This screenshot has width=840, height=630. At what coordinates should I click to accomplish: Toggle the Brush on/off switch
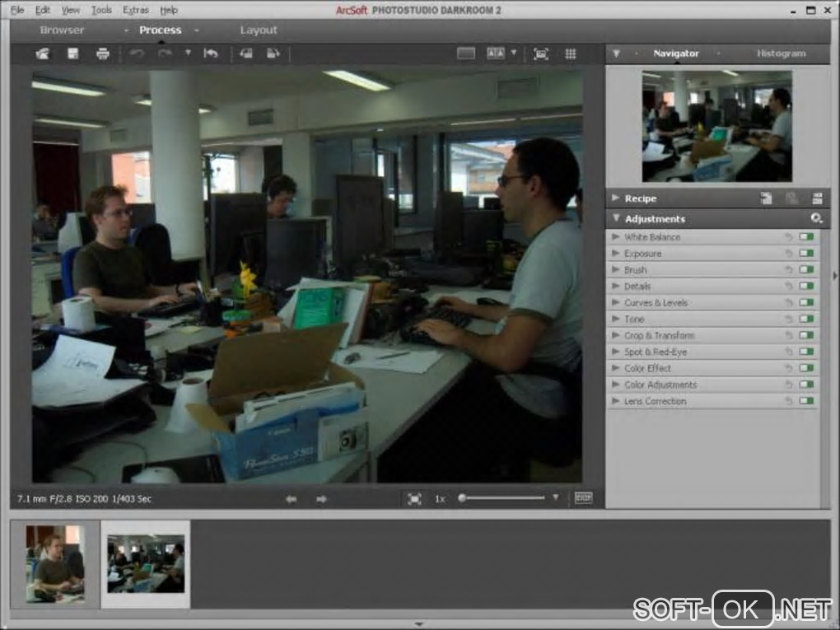click(x=806, y=269)
